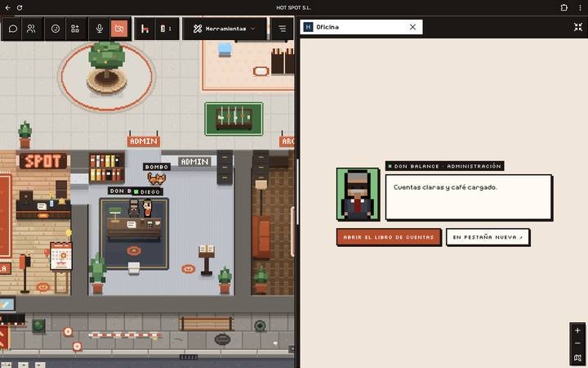Reload the page
The width and height of the screenshot is (588, 368).
(x=20, y=7)
